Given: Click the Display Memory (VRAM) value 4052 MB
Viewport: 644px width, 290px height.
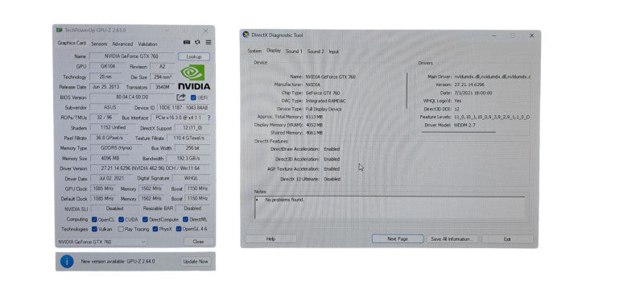Looking at the screenshot, I should pyautogui.click(x=314, y=125).
